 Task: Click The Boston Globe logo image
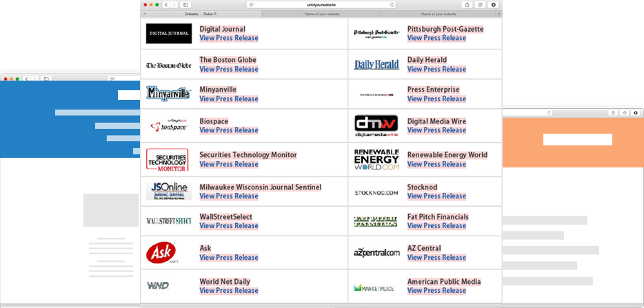pos(169,65)
